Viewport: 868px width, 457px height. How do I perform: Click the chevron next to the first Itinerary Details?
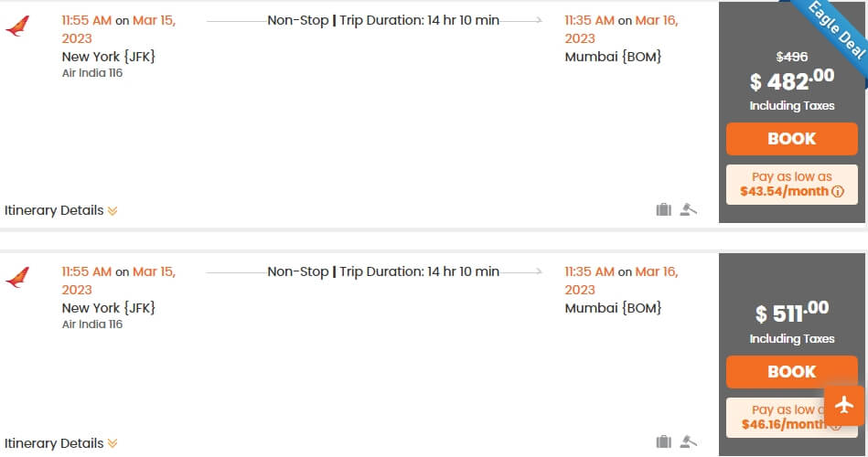click(x=113, y=211)
